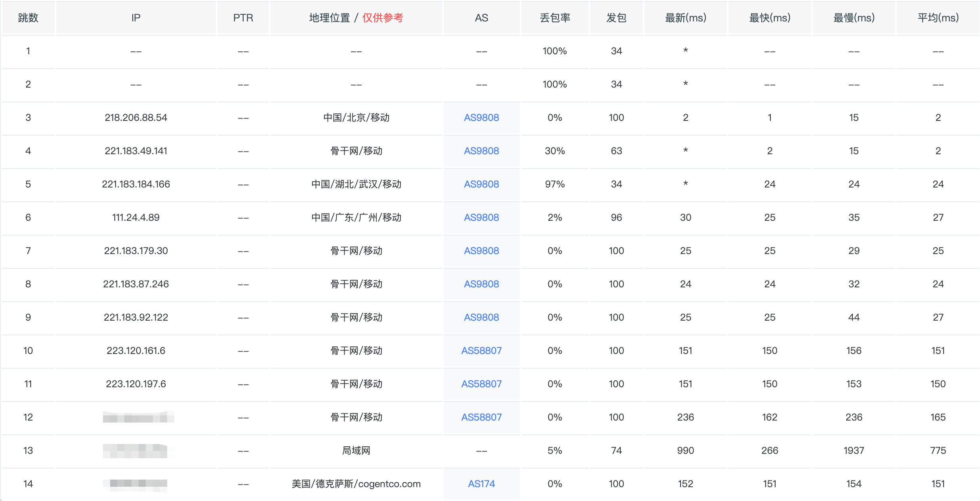
Task: Open the AS9808 link in hop 3
Action: [x=481, y=118]
